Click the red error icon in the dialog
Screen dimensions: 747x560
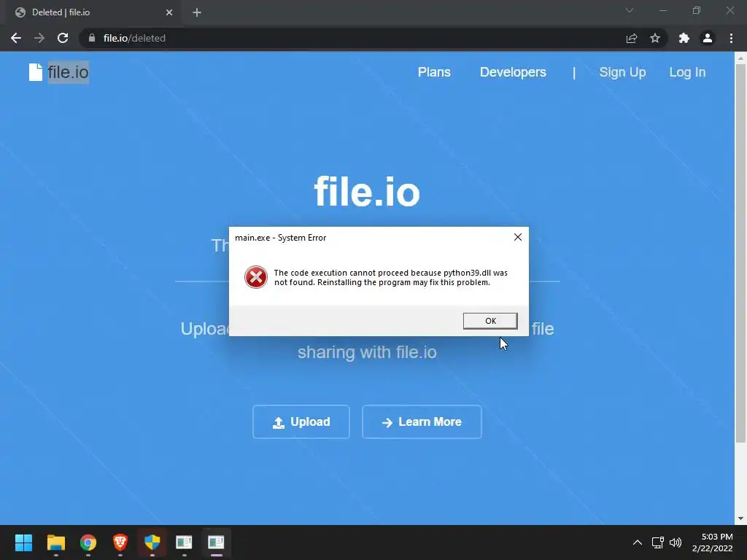256,277
